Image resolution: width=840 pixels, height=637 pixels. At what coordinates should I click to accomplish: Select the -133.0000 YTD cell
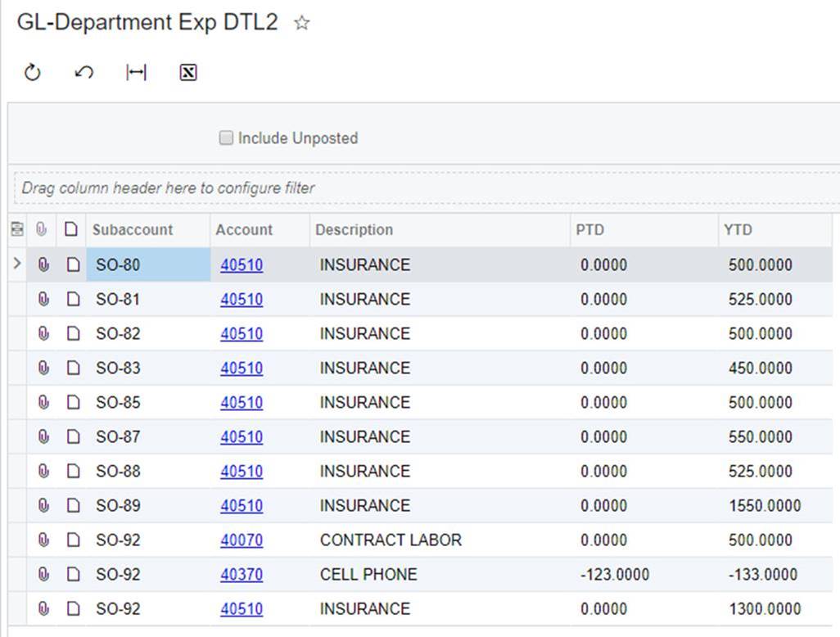pyautogui.click(x=775, y=574)
